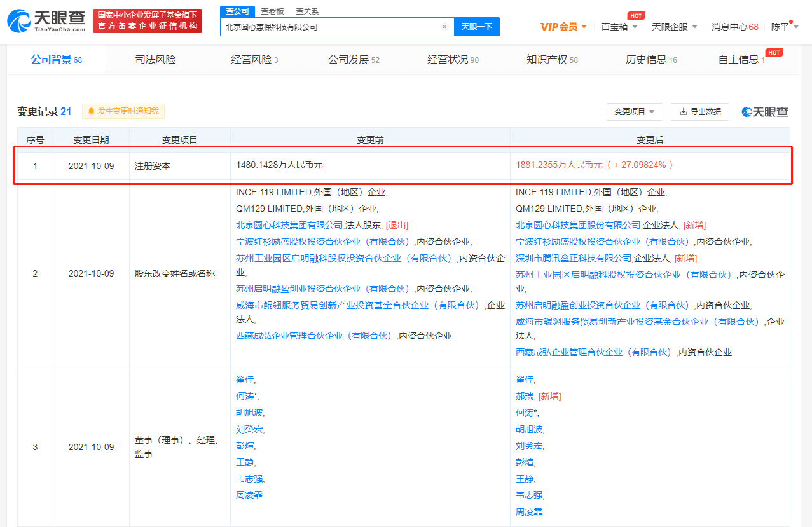Click the 变更前 column header

(370, 140)
